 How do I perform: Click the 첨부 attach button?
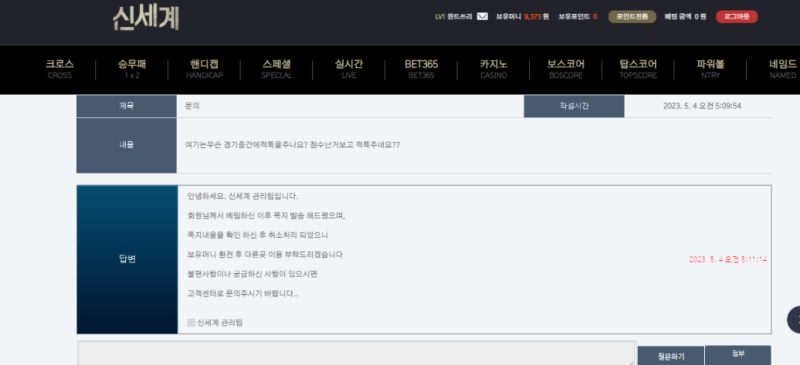click(738, 355)
